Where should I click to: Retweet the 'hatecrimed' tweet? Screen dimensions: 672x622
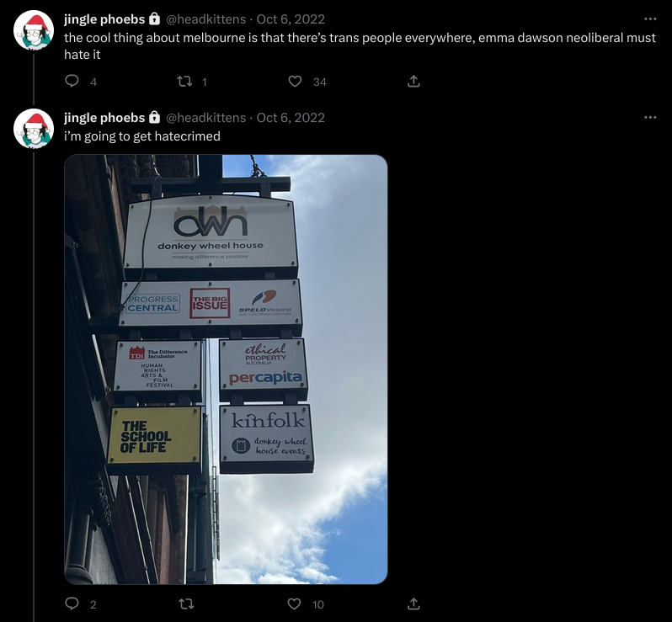click(x=185, y=604)
